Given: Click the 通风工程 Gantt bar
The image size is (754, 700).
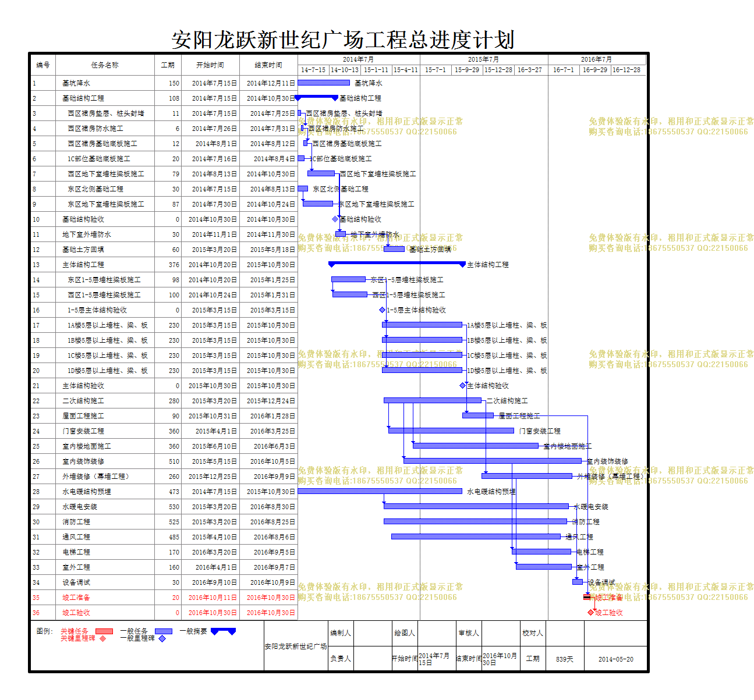Looking at the screenshot, I should (476, 536).
